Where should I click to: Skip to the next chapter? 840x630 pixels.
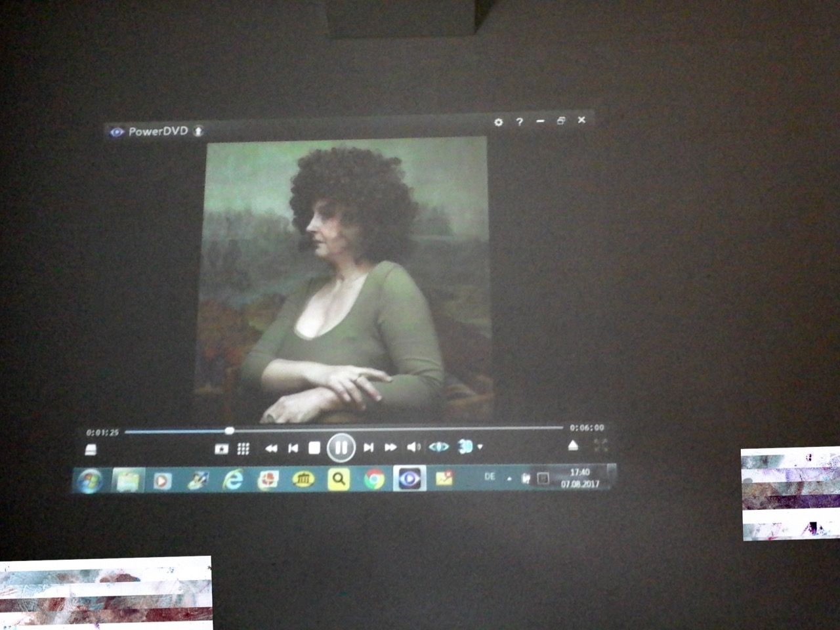pyautogui.click(x=368, y=448)
